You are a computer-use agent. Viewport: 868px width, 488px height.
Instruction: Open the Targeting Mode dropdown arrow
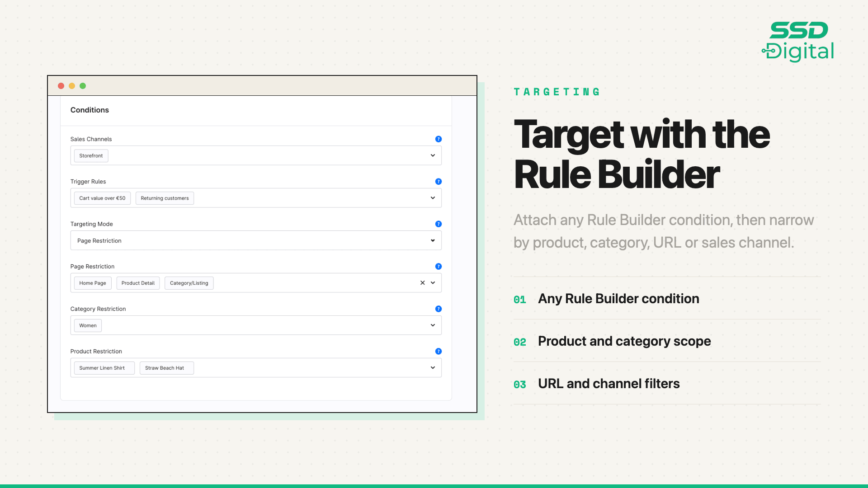[x=433, y=240]
